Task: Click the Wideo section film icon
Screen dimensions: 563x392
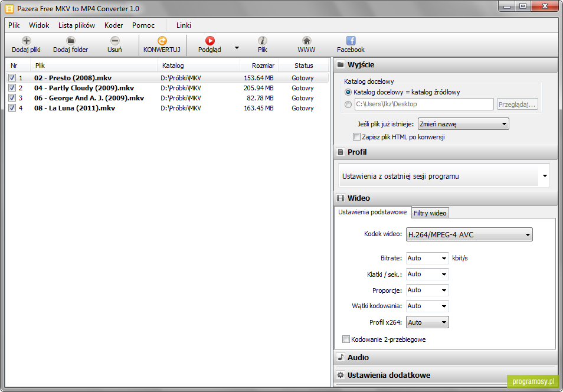Action: click(x=341, y=198)
